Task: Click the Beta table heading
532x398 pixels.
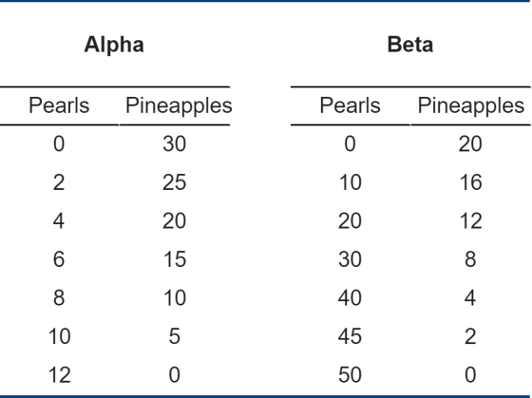Action: point(410,45)
